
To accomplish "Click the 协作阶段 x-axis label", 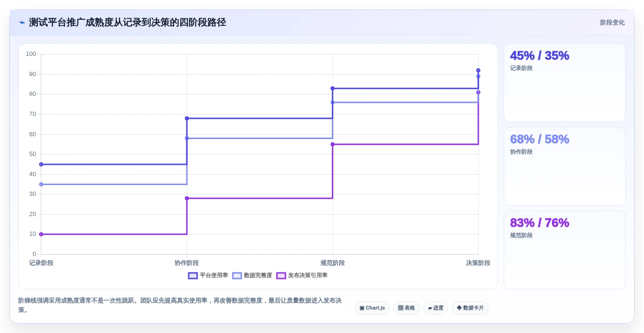I will pyautogui.click(x=187, y=263).
